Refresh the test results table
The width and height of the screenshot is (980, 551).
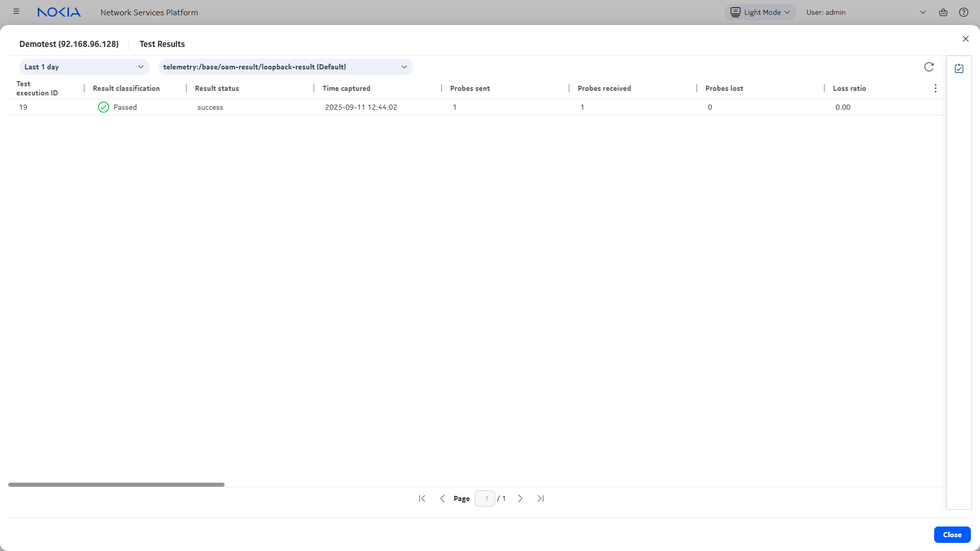point(928,67)
